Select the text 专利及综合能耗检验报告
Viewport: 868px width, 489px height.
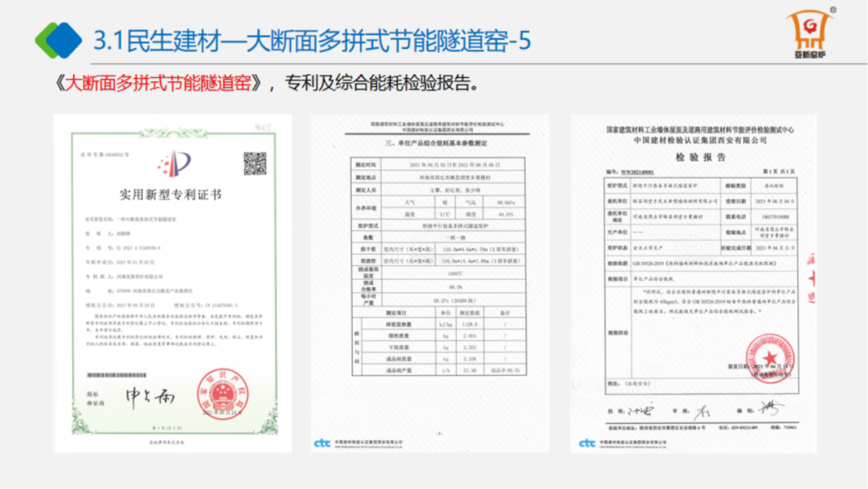pos(384,83)
